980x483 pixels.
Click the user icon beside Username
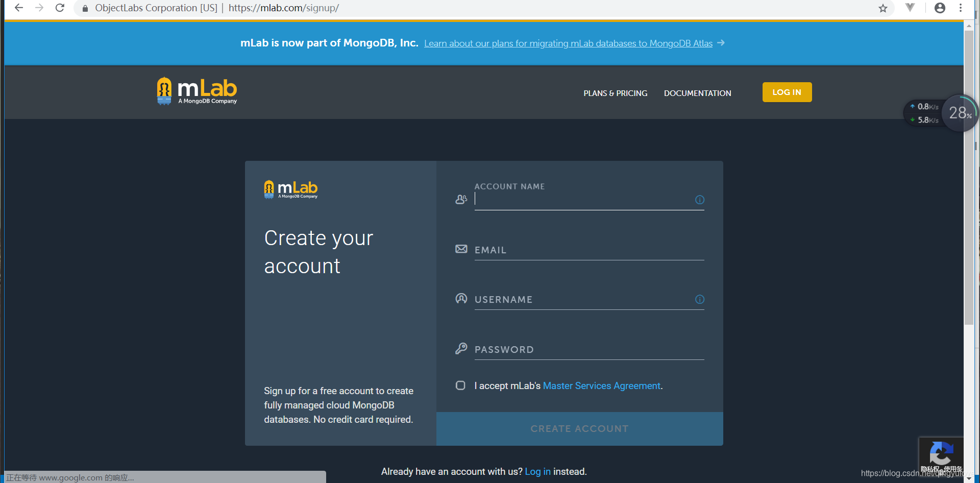coord(461,298)
